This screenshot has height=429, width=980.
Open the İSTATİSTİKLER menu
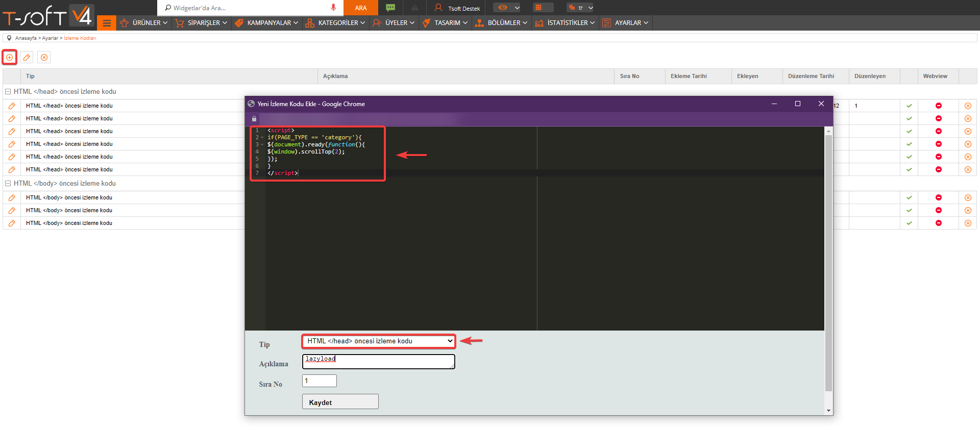click(x=565, y=23)
